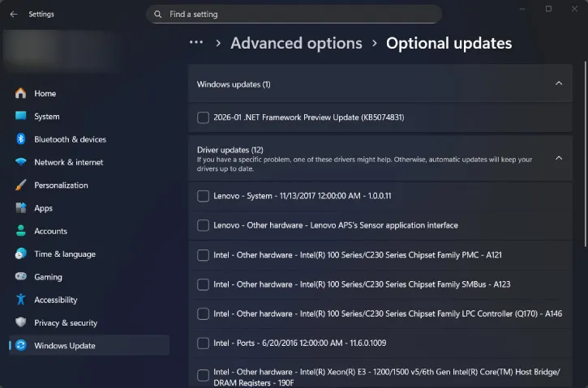
Task: Open Privacy & security label
Action: (66, 323)
